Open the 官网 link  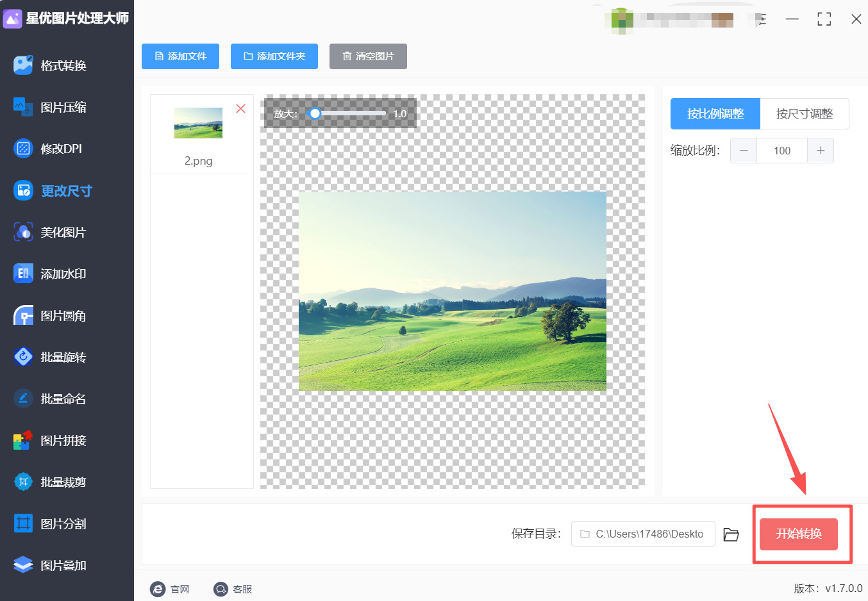click(x=179, y=589)
